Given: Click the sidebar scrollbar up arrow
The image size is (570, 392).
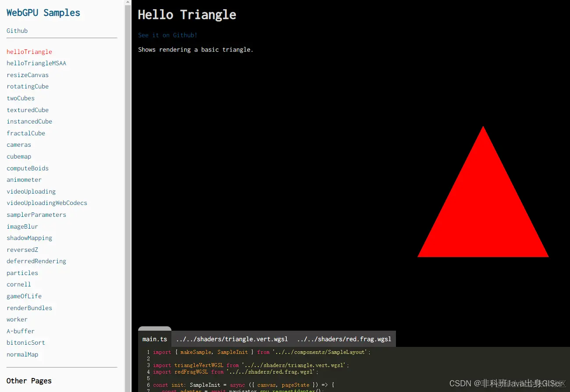Looking at the screenshot, I should tap(128, 3).
